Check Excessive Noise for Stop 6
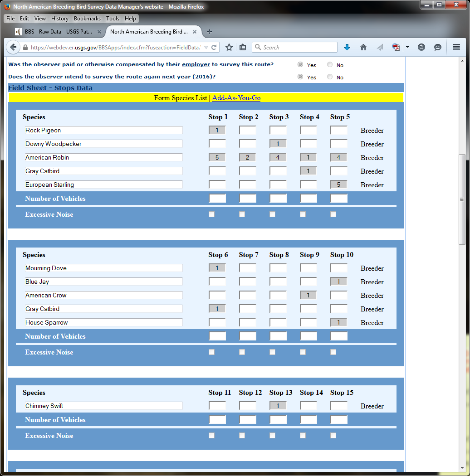 tap(212, 352)
